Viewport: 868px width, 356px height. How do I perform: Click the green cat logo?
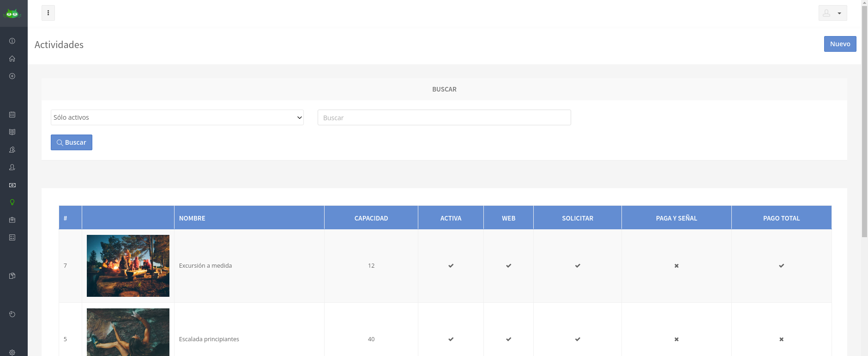pyautogui.click(x=12, y=13)
